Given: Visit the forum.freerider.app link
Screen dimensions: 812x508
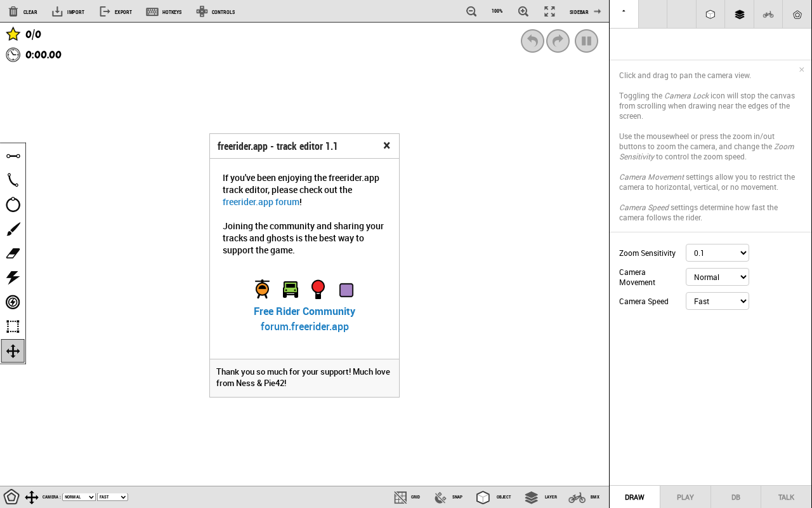Looking at the screenshot, I should 304,326.
